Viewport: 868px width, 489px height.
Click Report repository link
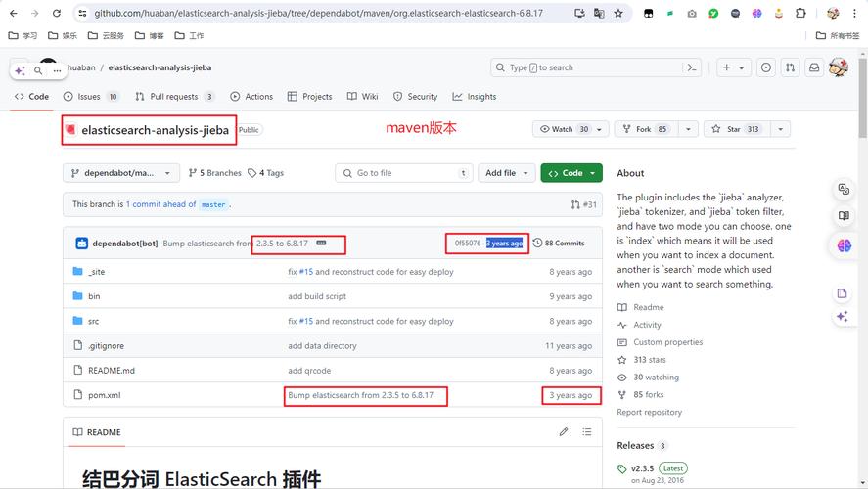[650, 412]
